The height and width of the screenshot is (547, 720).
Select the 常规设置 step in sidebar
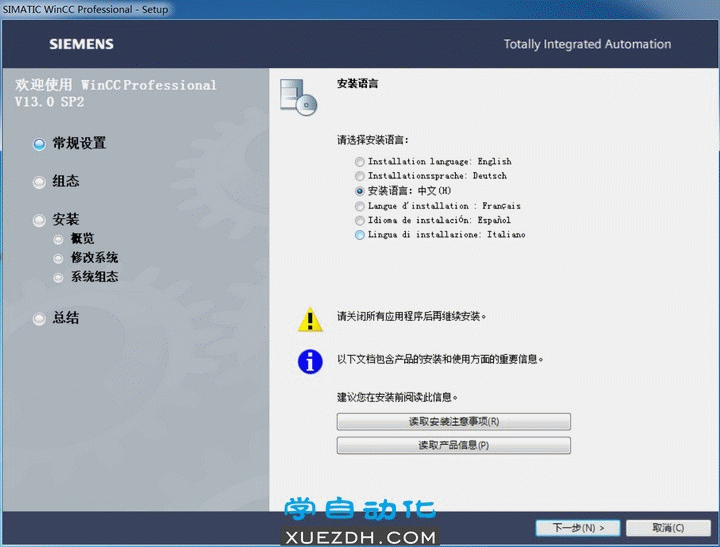tap(69, 143)
